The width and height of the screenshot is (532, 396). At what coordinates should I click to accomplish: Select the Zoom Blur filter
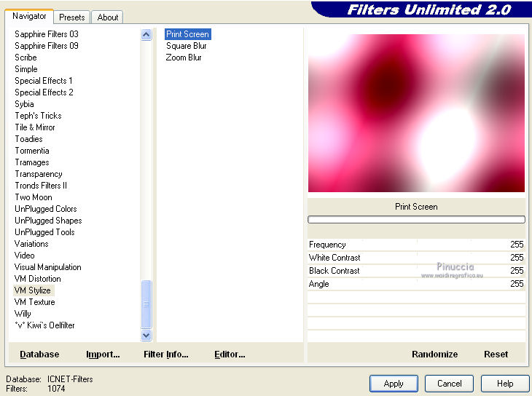(184, 58)
